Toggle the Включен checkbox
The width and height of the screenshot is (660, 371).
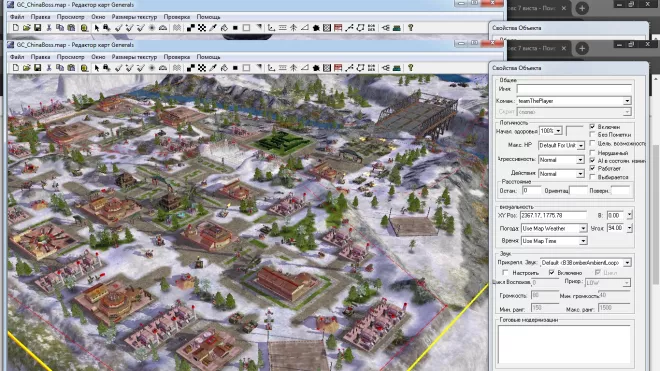click(592, 127)
